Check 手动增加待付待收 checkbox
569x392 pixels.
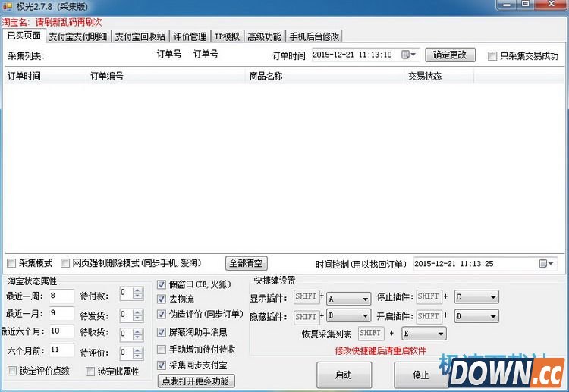(162, 350)
